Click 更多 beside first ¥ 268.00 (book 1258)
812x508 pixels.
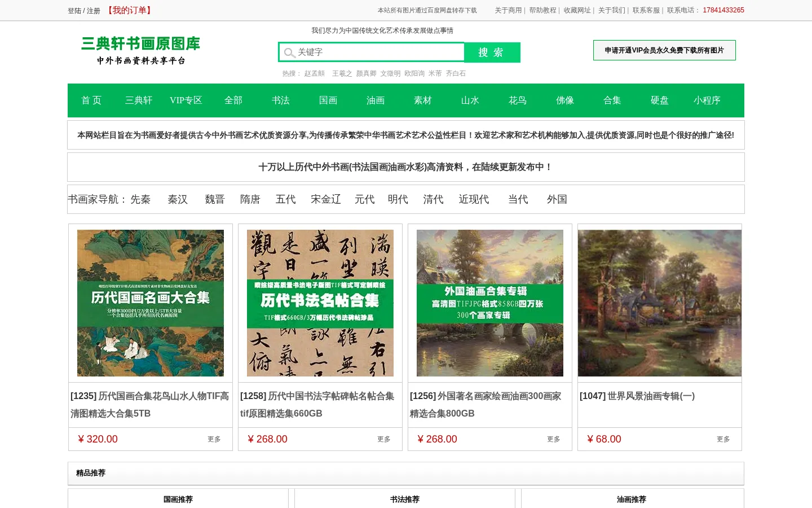tap(384, 439)
